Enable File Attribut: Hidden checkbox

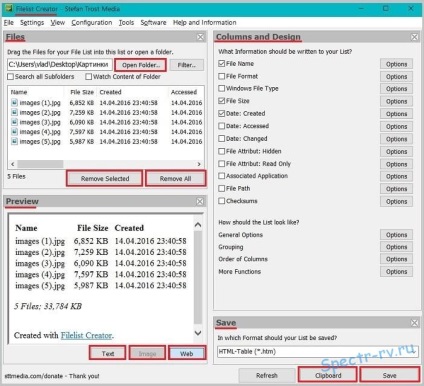(222, 151)
